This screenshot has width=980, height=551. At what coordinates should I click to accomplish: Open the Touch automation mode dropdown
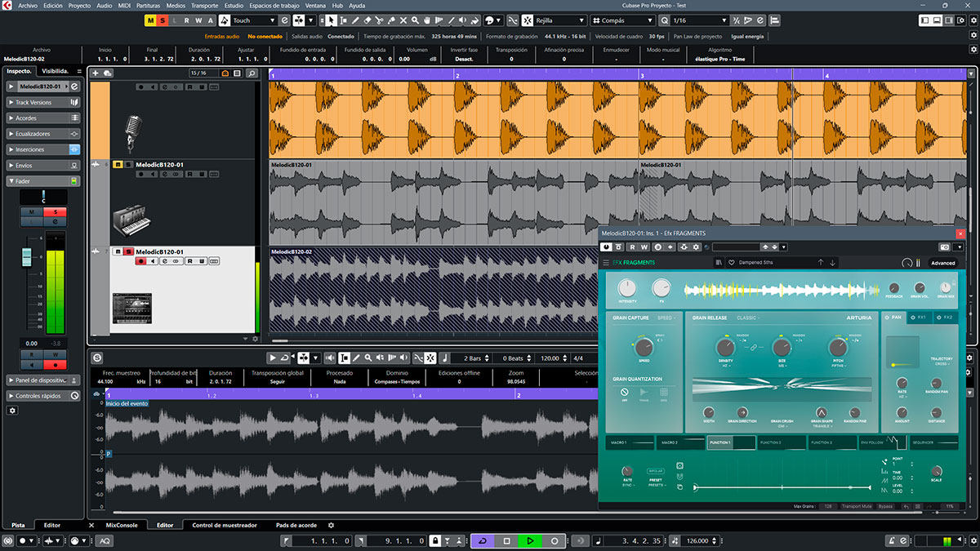(253, 20)
